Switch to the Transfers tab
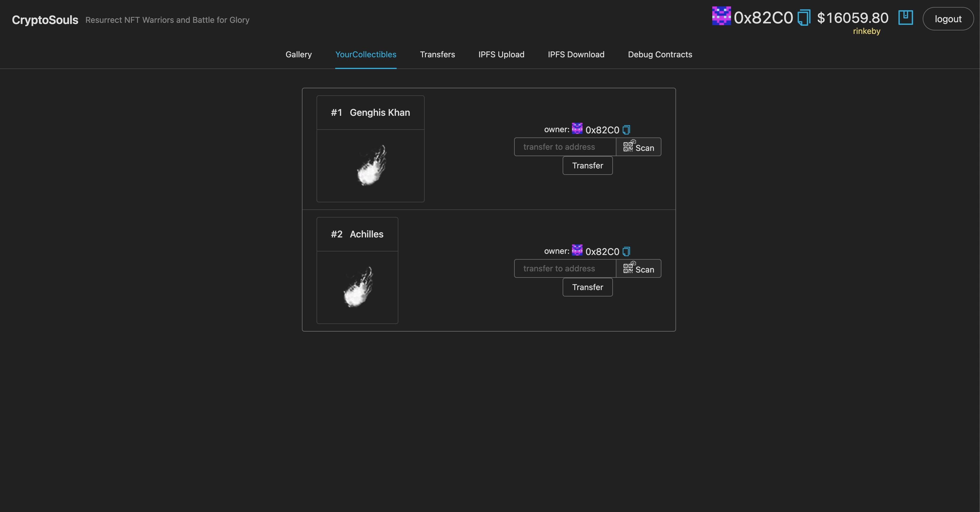 point(438,54)
